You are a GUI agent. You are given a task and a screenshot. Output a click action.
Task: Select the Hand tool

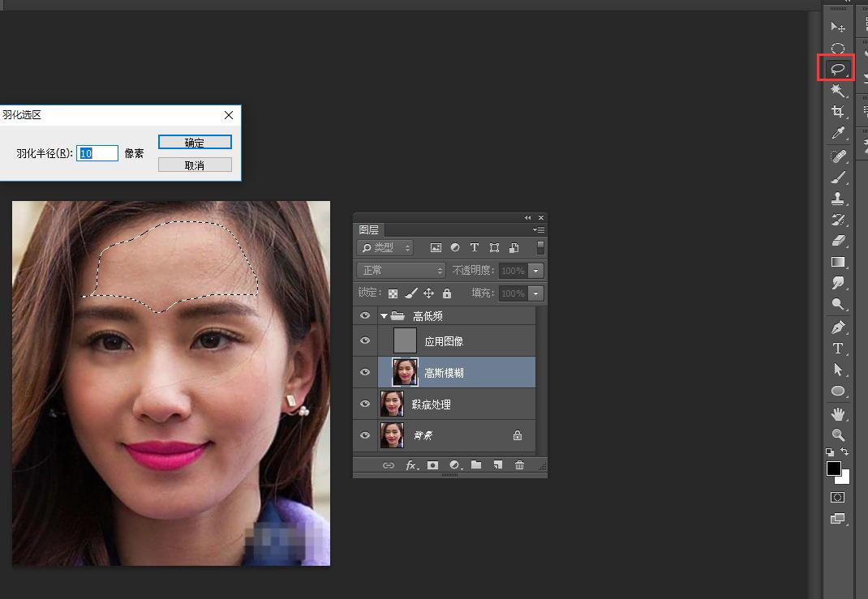837,413
